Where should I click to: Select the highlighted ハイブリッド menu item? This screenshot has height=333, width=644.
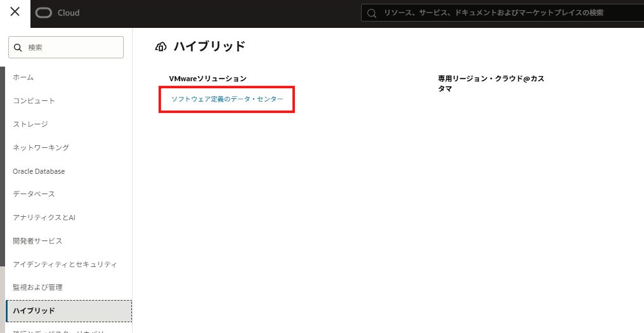34,311
